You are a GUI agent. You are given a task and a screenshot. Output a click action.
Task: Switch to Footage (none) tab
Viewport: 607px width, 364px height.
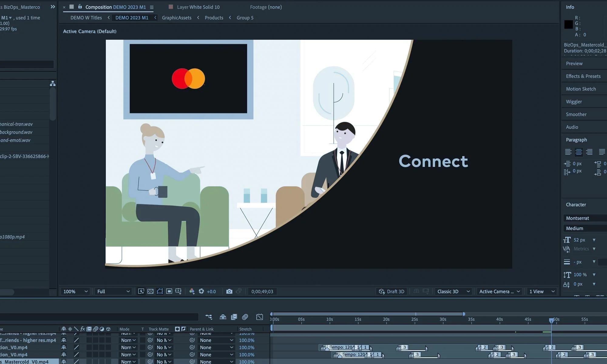266,7
